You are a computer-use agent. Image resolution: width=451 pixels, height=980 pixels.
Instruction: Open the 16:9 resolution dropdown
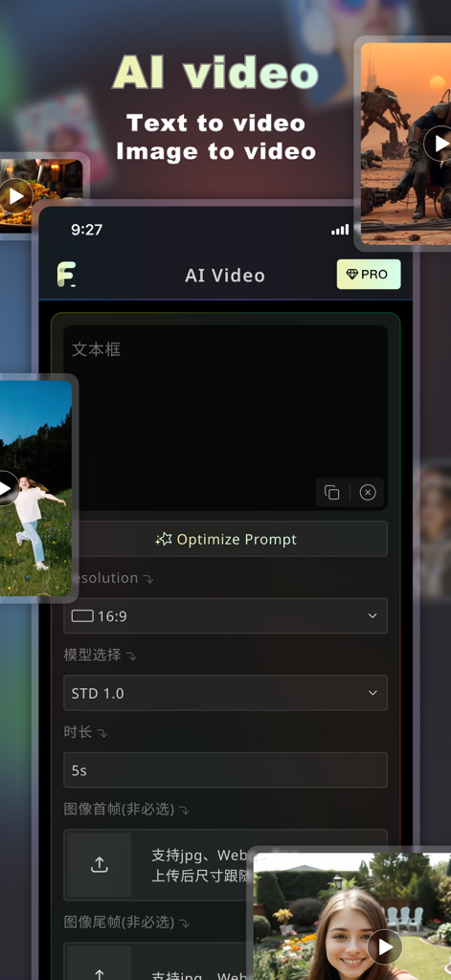[x=225, y=615]
